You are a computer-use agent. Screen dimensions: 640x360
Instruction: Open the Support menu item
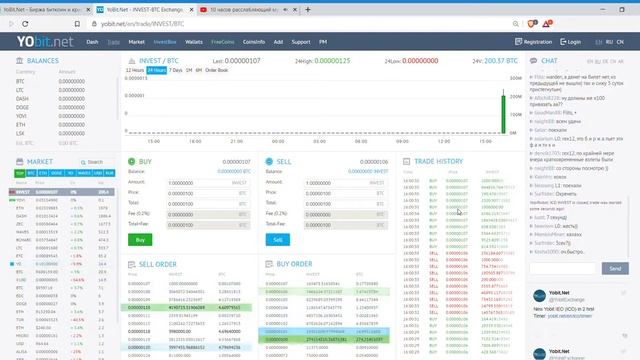pos(301,42)
